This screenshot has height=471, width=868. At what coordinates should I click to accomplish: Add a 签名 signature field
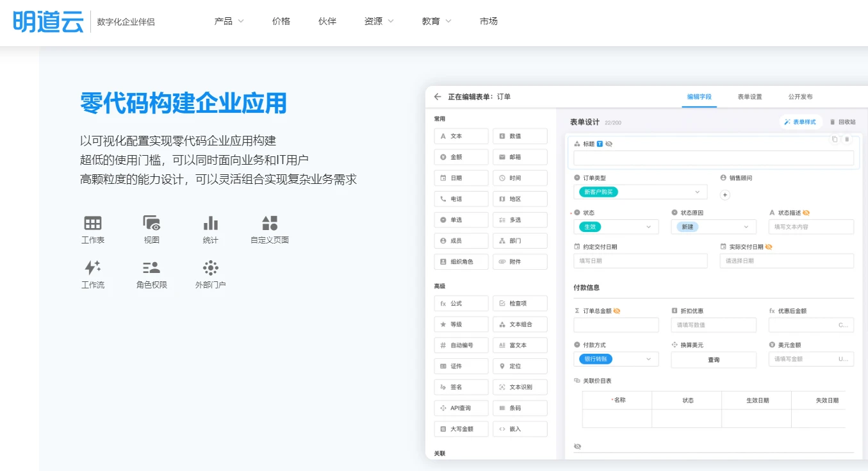pyautogui.click(x=461, y=387)
